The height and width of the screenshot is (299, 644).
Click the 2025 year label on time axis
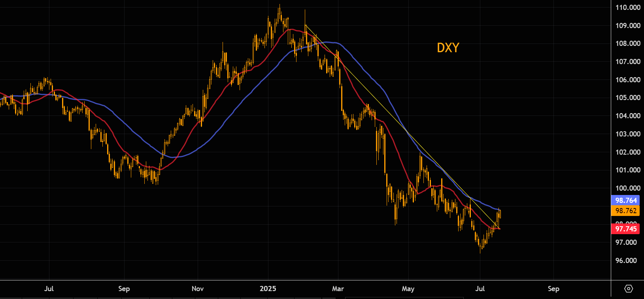click(268, 289)
